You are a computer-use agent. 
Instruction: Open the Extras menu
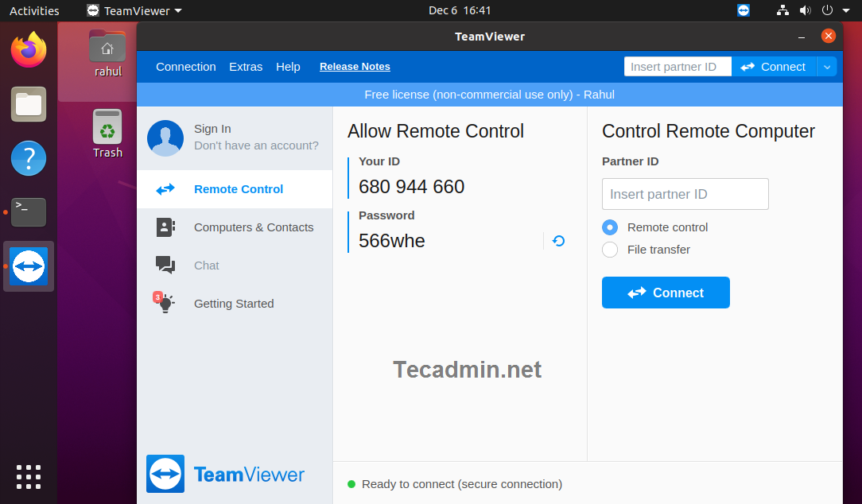246,67
